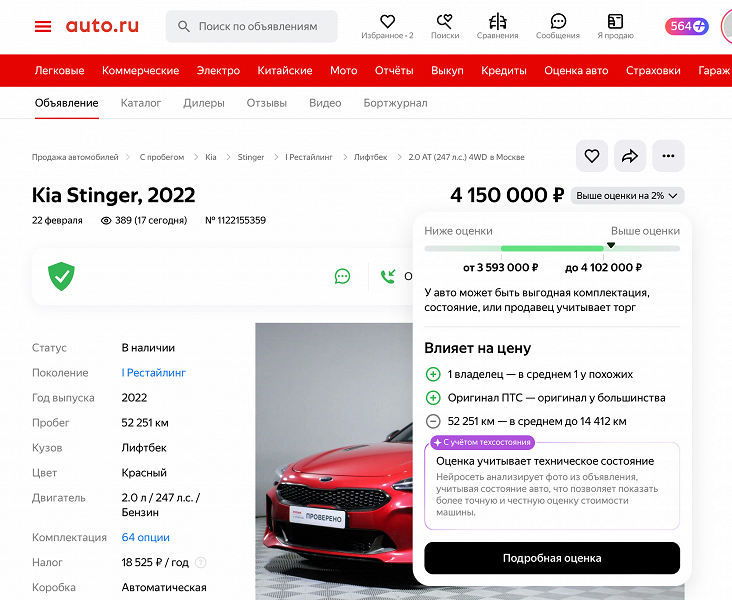Click the green phone call icon
732x600 pixels.
[388, 276]
